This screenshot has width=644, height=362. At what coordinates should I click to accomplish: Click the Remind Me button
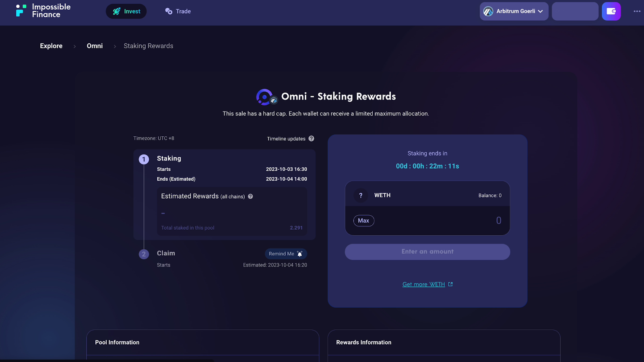click(x=286, y=254)
